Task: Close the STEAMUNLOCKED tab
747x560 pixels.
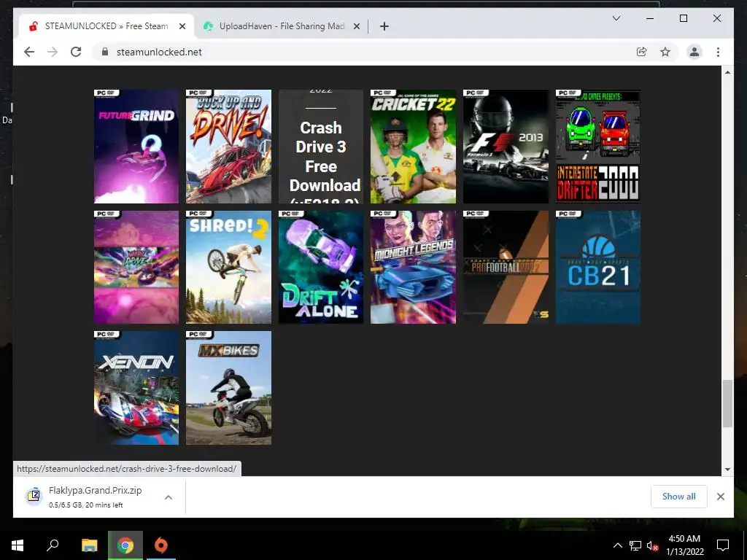Action: (182, 26)
